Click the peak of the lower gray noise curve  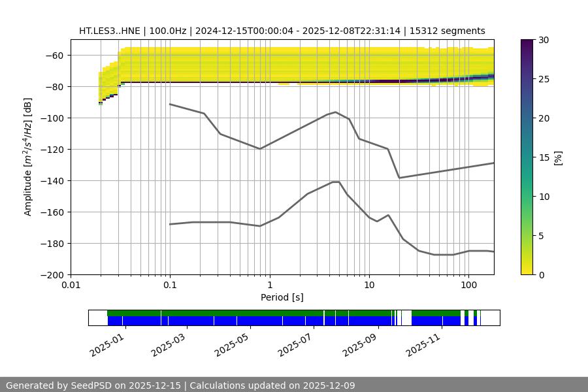[336, 182]
